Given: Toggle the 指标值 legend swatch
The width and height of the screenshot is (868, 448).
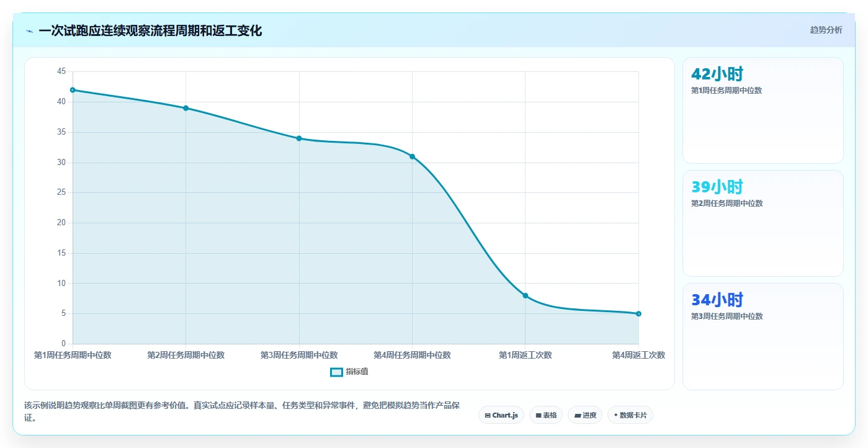Looking at the screenshot, I should pyautogui.click(x=336, y=372).
